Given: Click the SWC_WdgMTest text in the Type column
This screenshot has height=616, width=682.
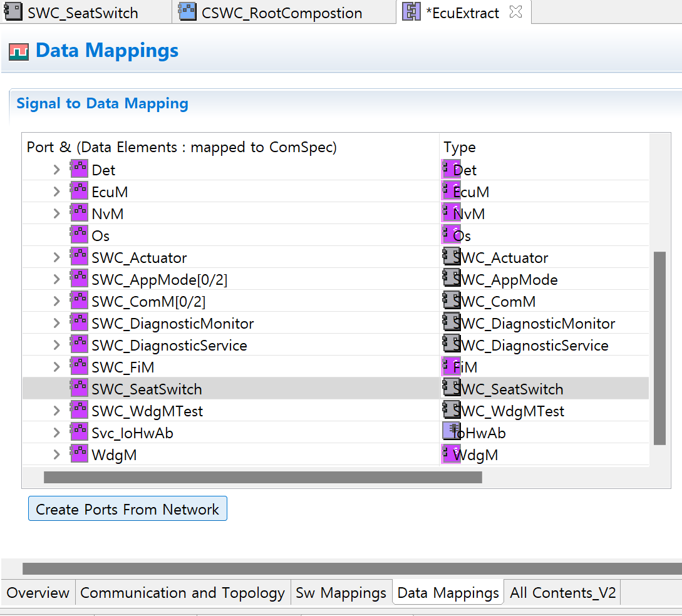Looking at the screenshot, I should 509,411.
